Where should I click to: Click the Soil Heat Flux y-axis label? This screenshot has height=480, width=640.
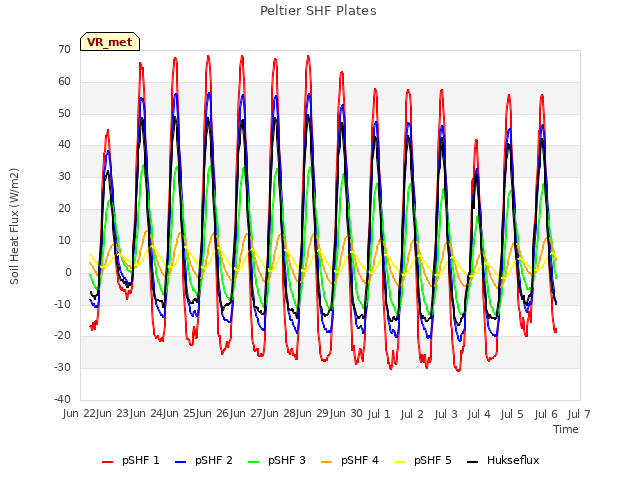point(15,226)
